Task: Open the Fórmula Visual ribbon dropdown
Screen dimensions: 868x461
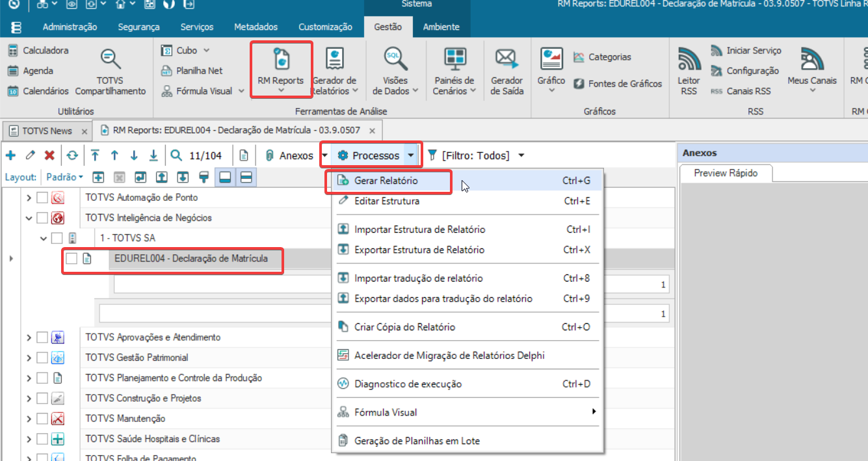Action: point(241,91)
